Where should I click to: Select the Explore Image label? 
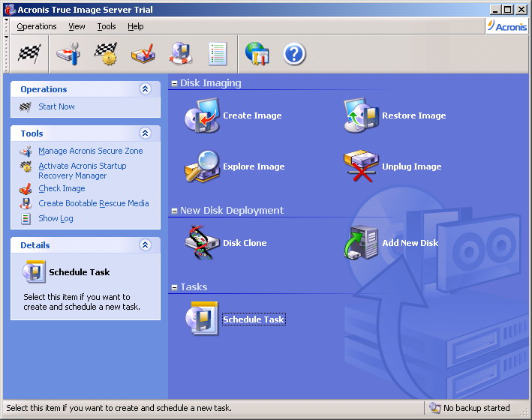pos(254,166)
